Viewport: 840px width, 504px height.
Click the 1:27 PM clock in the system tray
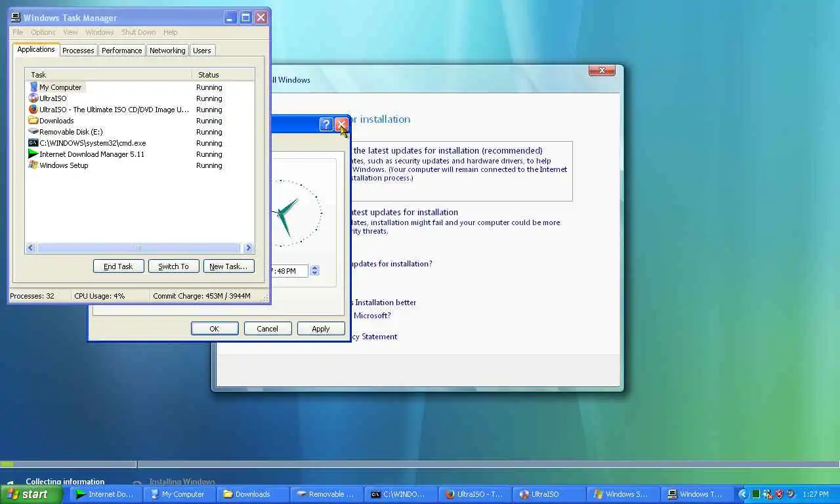point(815,494)
